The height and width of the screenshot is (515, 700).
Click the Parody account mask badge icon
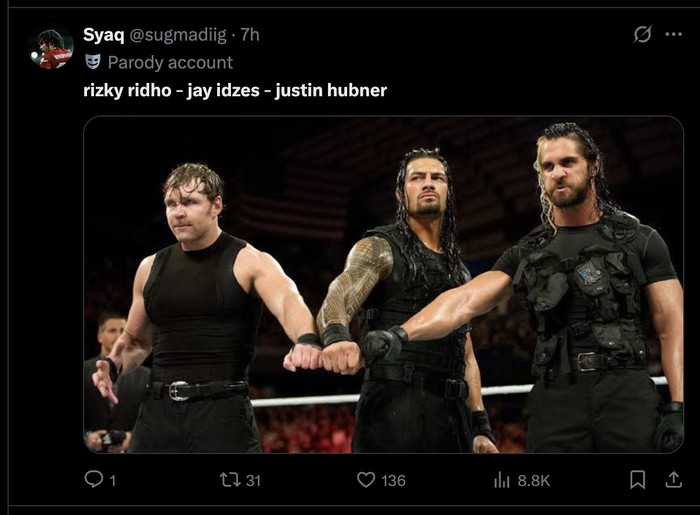coord(93,62)
